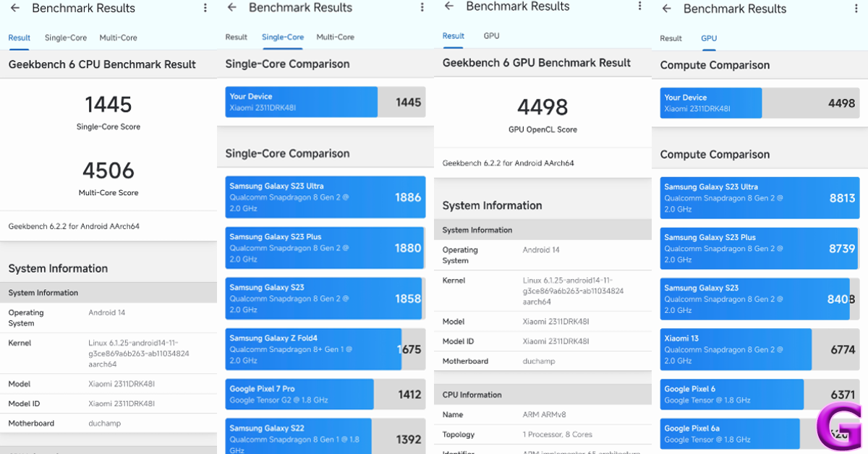The image size is (868, 454).
Task: Select Single-Core tab in Single-Core comparison panel
Action: point(283,37)
